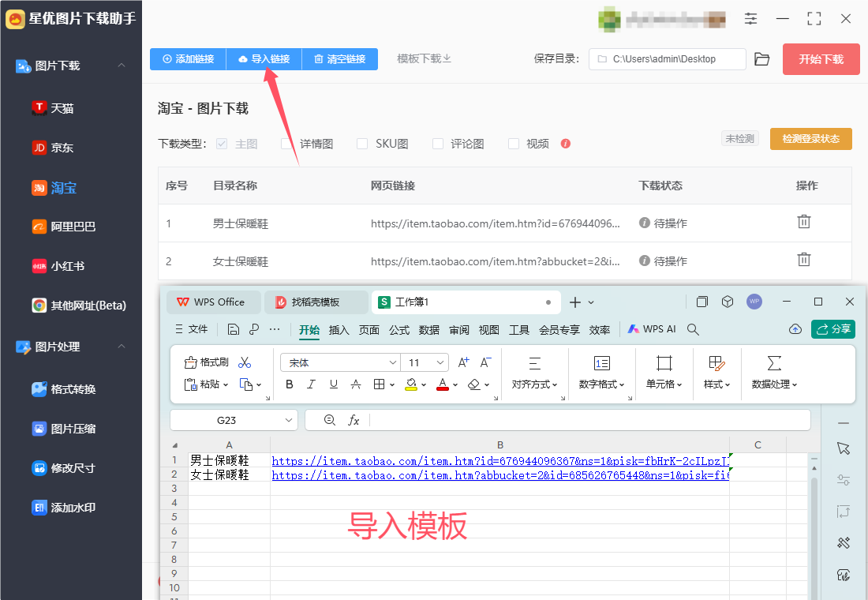
Task: Switch to the 数据 ribbon tab
Action: coord(429,330)
